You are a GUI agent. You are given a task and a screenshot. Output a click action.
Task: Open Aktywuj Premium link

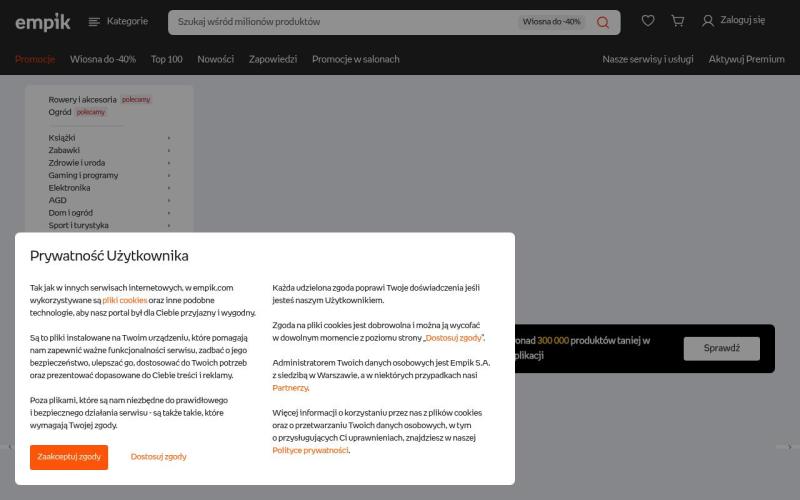point(746,59)
